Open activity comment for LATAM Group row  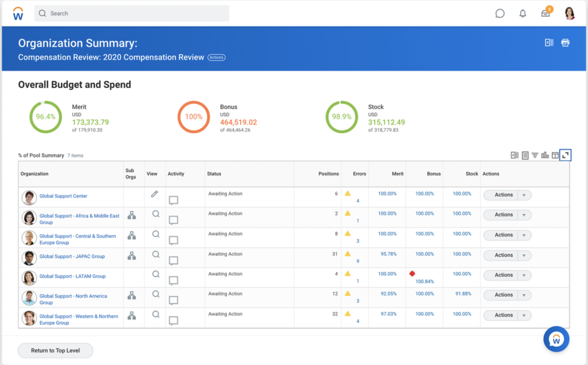pos(173,281)
